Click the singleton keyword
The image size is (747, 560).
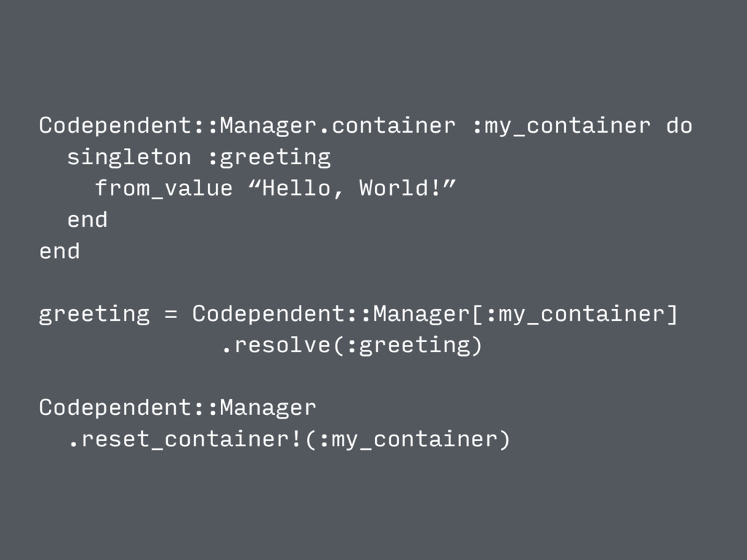tap(129, 158)
